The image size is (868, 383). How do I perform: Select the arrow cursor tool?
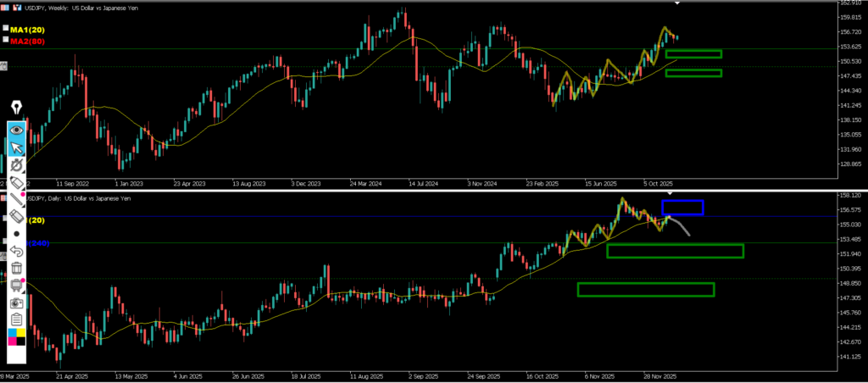[x=16, y=148]
